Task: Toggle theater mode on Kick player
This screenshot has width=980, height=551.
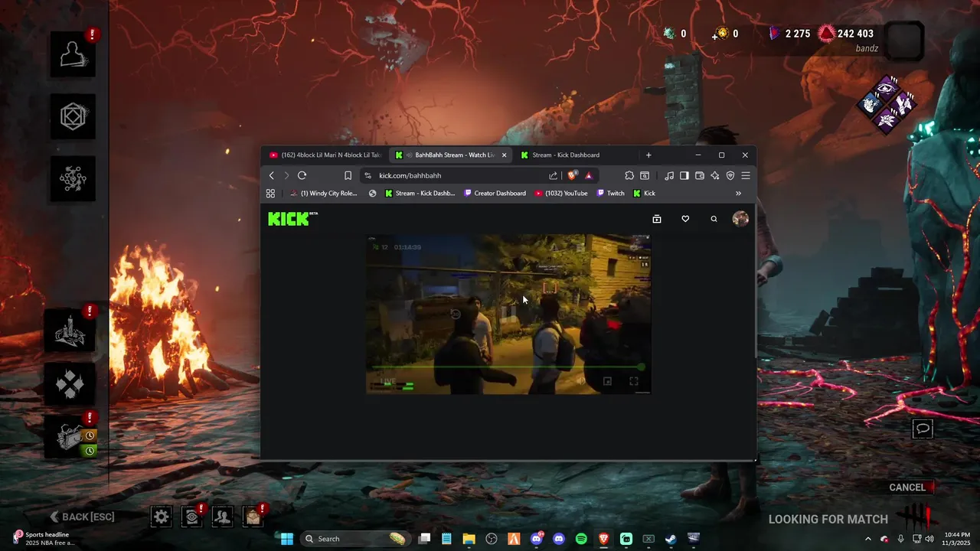Action: 607,381
